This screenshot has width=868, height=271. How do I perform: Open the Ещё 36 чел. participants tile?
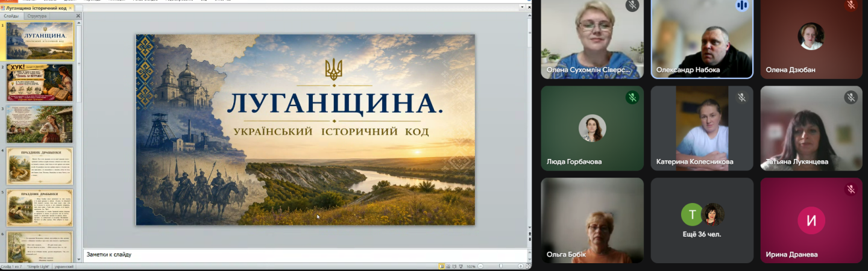point(702,220)
